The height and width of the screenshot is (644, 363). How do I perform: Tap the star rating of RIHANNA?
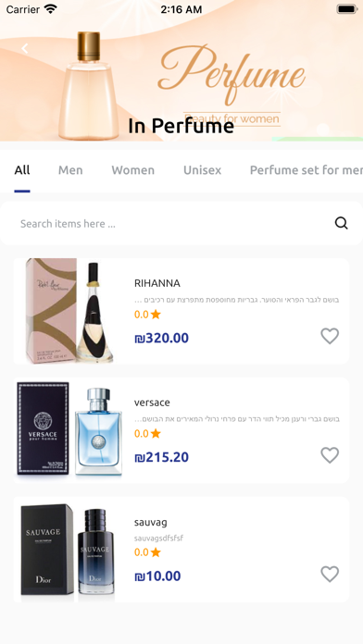147,315
